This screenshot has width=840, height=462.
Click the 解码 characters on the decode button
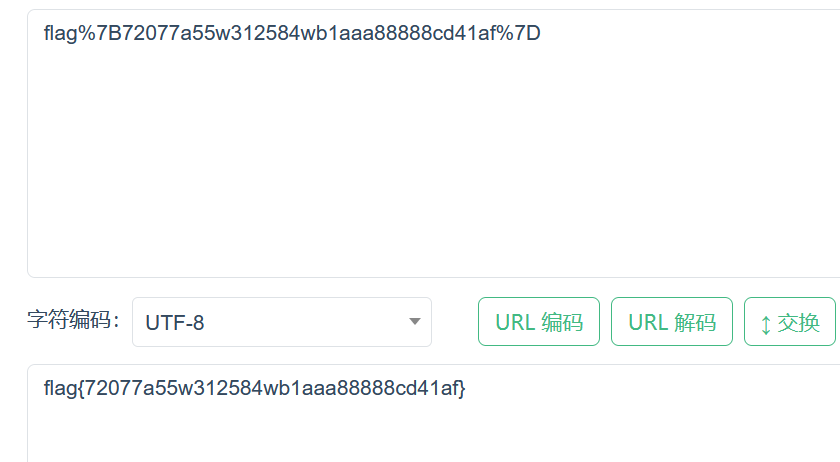(x=695, y=322)
